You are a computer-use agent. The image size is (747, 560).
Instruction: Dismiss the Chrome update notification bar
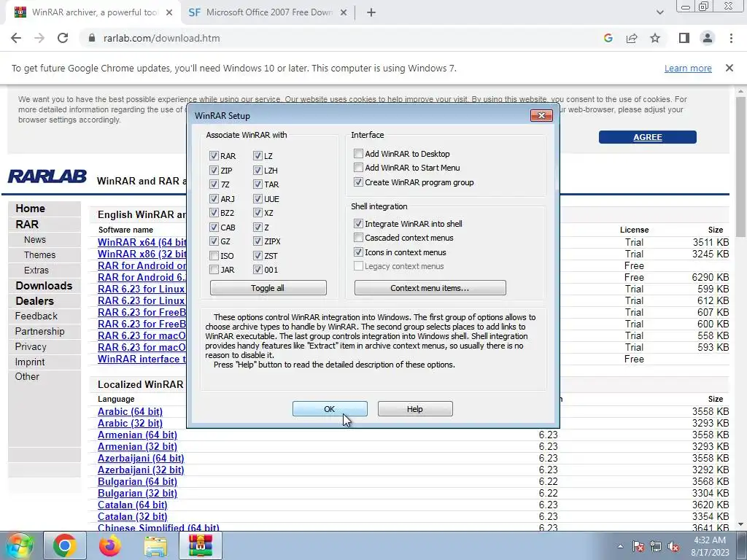729,68
